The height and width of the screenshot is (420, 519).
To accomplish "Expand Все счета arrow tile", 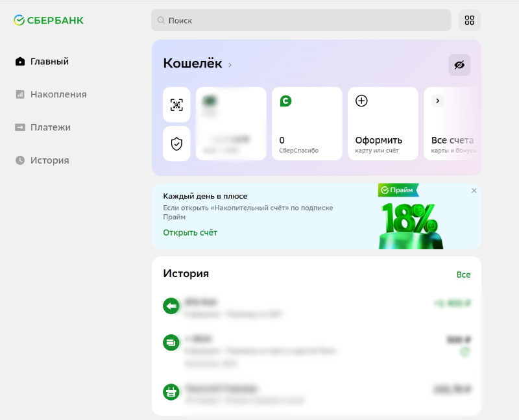I will tap(438, 101).
